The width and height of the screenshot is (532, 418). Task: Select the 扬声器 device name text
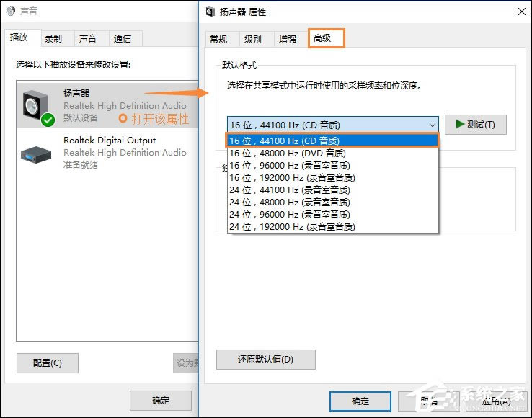pyautogui.click(x=76, y=93)
